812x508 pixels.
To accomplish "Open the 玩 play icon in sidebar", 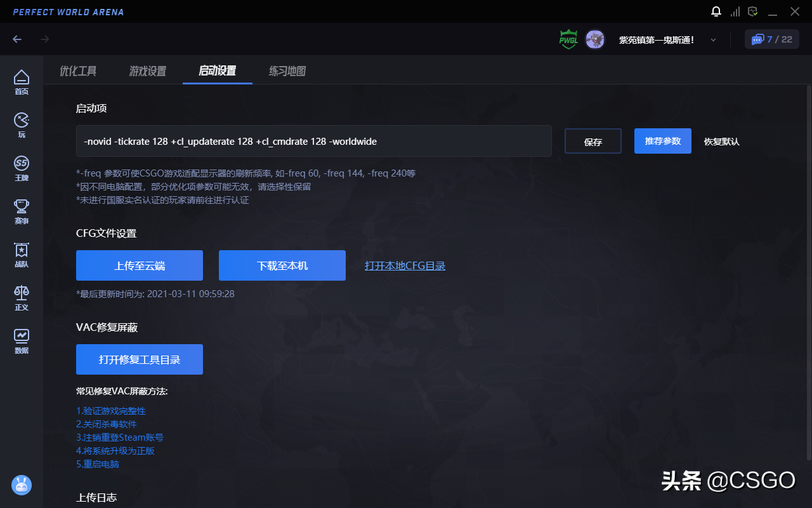I will click(22, 124).
